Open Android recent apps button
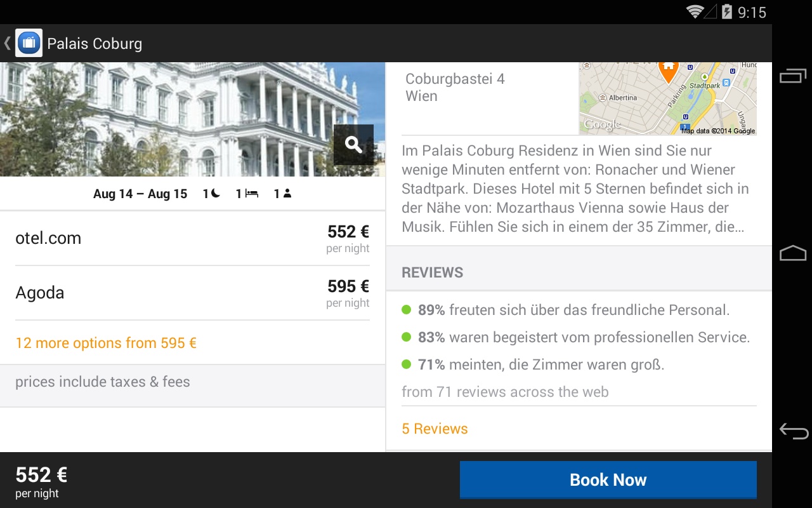812x508 pixels. tap(792, 76)
